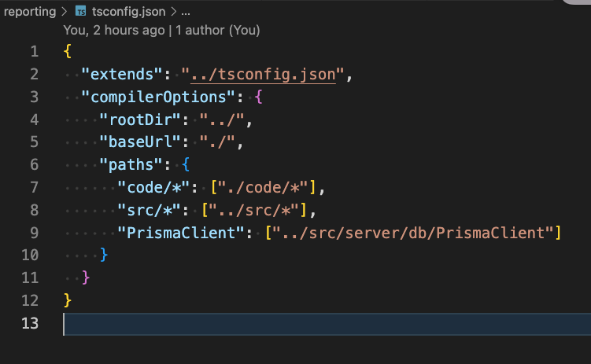
Task: Click the "../src/*" array value
Action: point(254,210)
